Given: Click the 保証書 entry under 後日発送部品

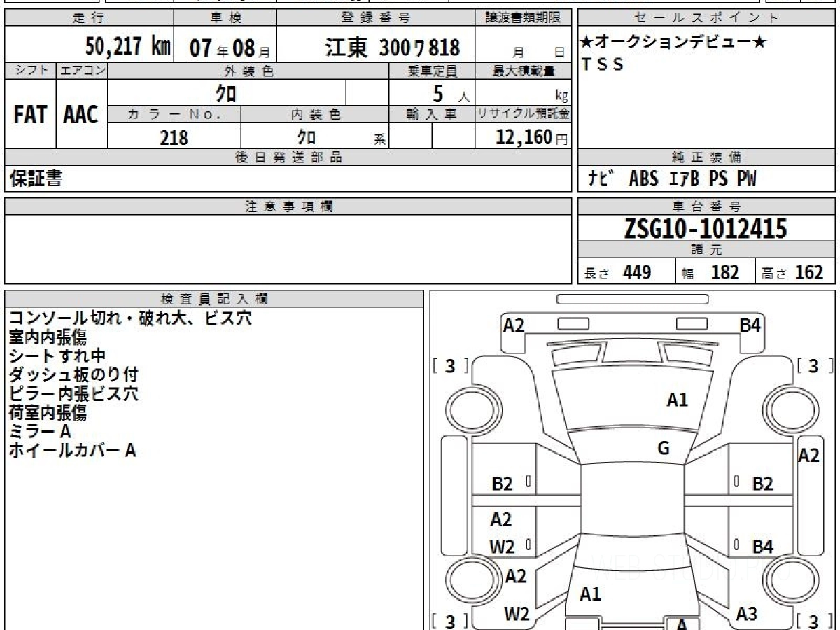Looking at the screenshot, I should coord(36,179).
